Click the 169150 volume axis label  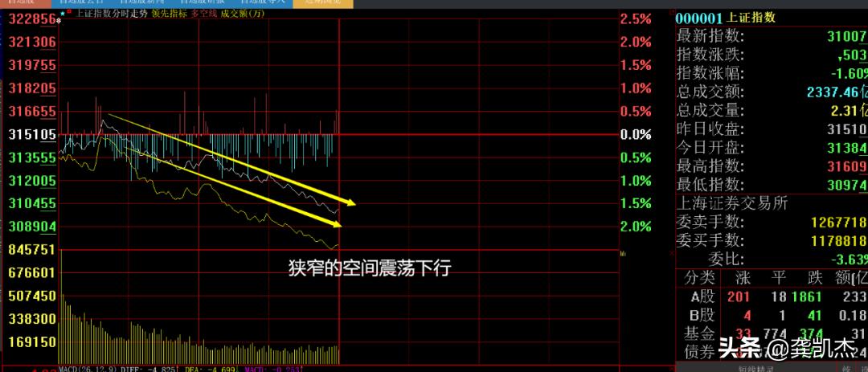[32, 342]
